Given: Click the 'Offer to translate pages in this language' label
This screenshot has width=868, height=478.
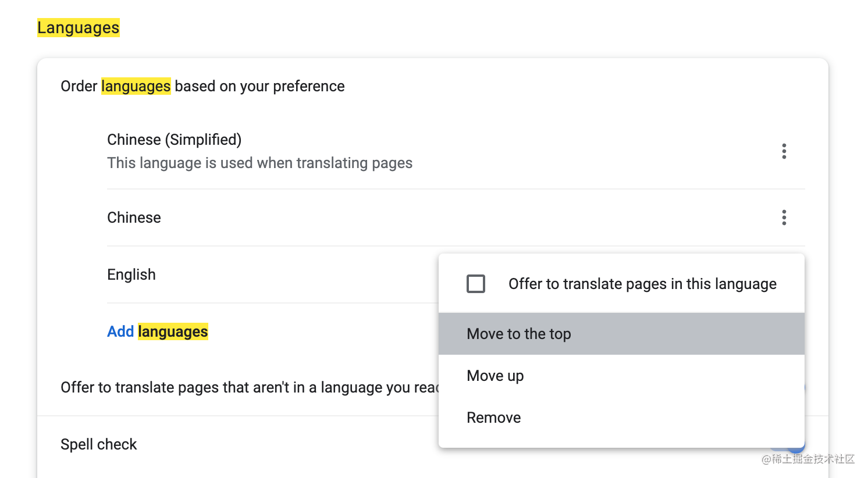Looking at the screenshot, I should click(642, 284).
